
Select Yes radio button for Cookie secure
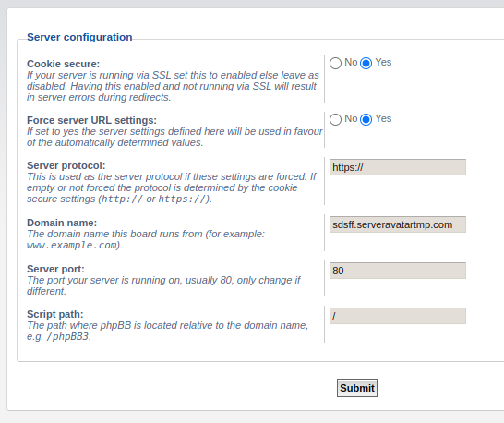pyautogui.click(x=366, y=63)
